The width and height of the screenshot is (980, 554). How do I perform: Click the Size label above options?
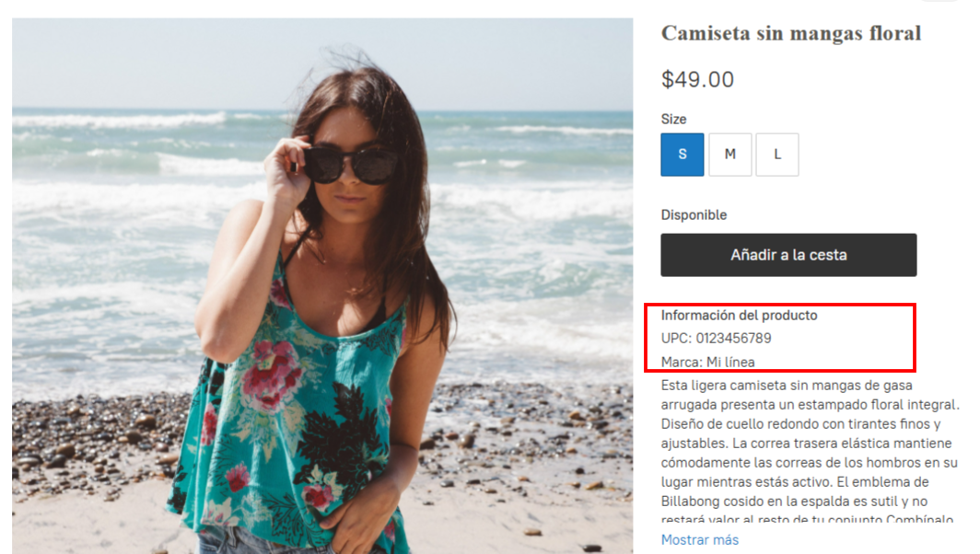pyautogui.click(x=674, y=120)
